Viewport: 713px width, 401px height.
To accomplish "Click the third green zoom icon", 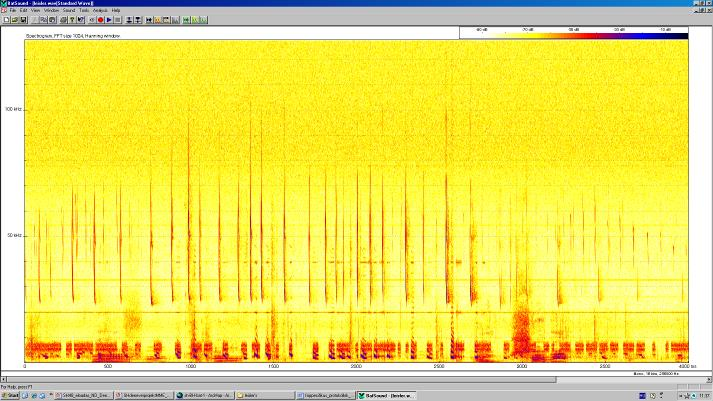I will pos(203,20).
